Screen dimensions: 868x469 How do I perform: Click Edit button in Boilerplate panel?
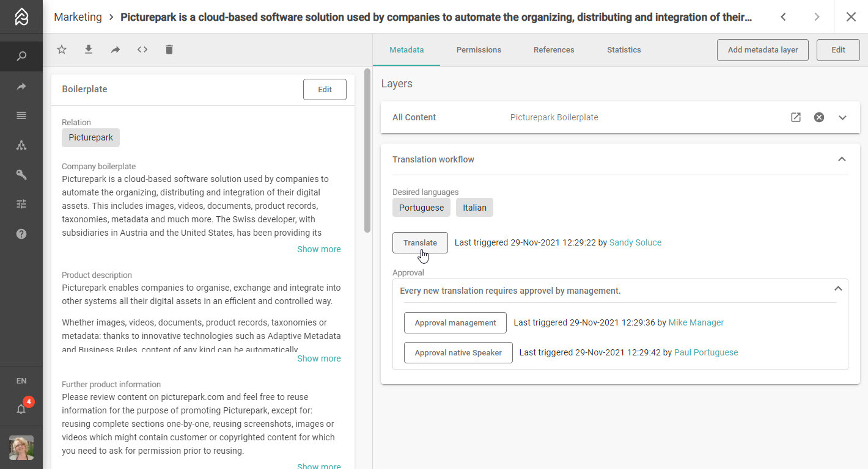pyautogui.click(x=325, y=89)
